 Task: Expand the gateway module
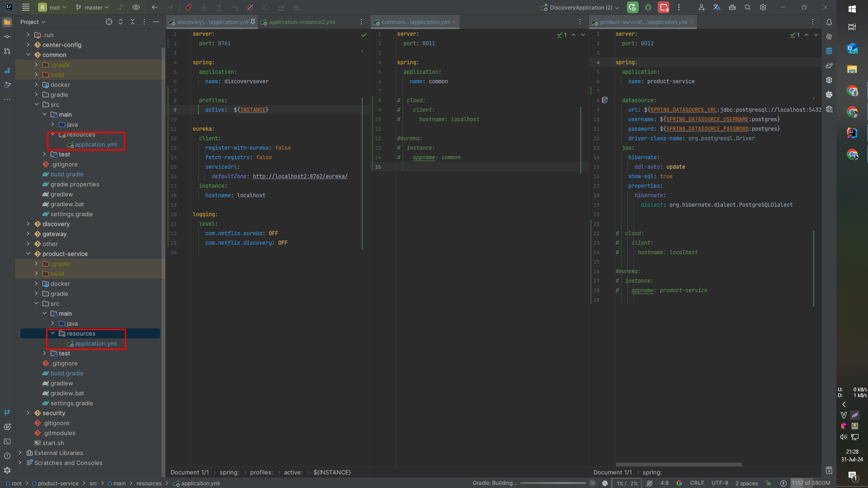click(28, 234)
